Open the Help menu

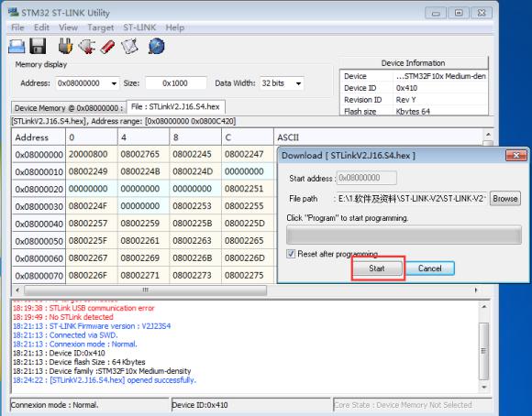174,27
